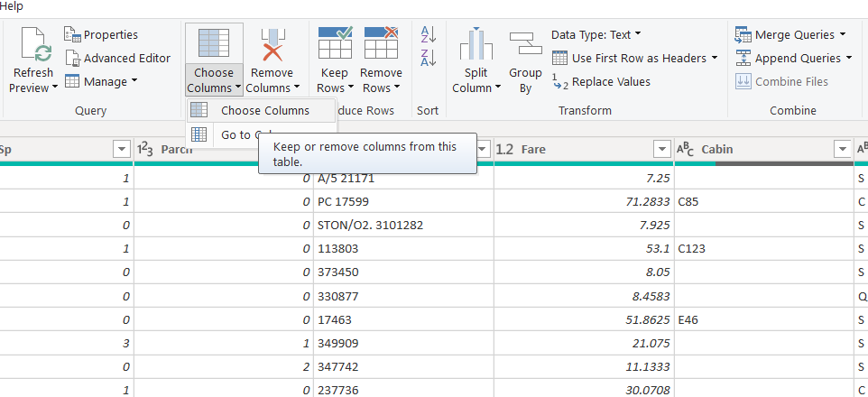Select Choose Columns from the dropdown menu
868x397 pixels.
pos(264,110)
